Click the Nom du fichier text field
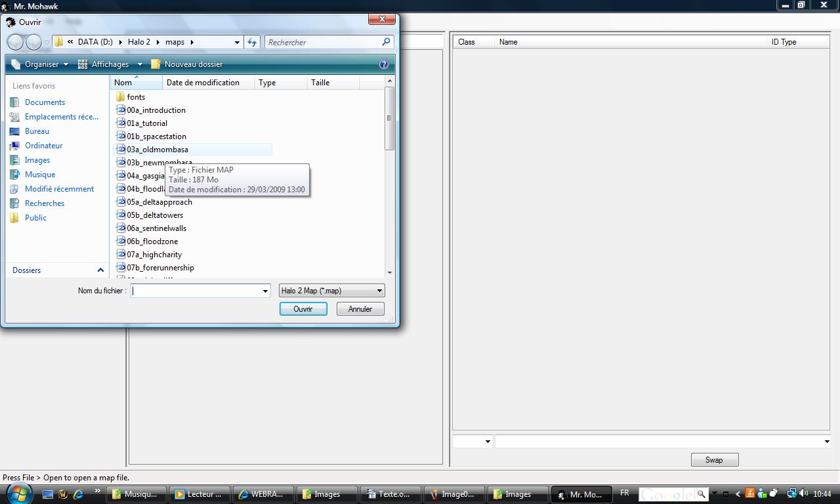The height and width of the screenshot is (504, 840). coord(195,291)
